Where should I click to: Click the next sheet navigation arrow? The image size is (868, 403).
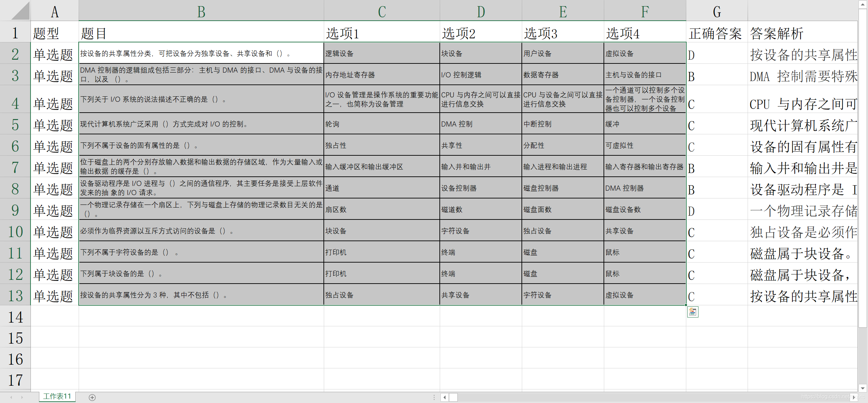(x=22, y=397)
